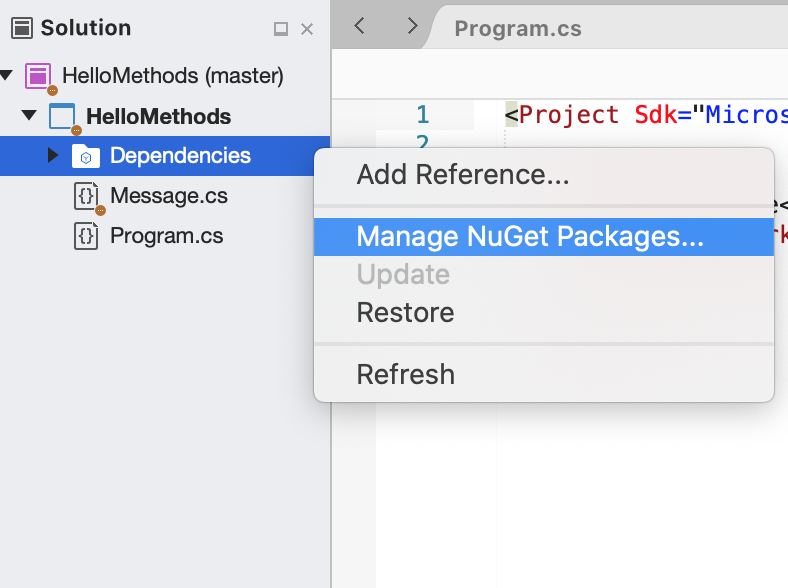
Task: Click the Message.cs file icon
Action: coord(86,196)
